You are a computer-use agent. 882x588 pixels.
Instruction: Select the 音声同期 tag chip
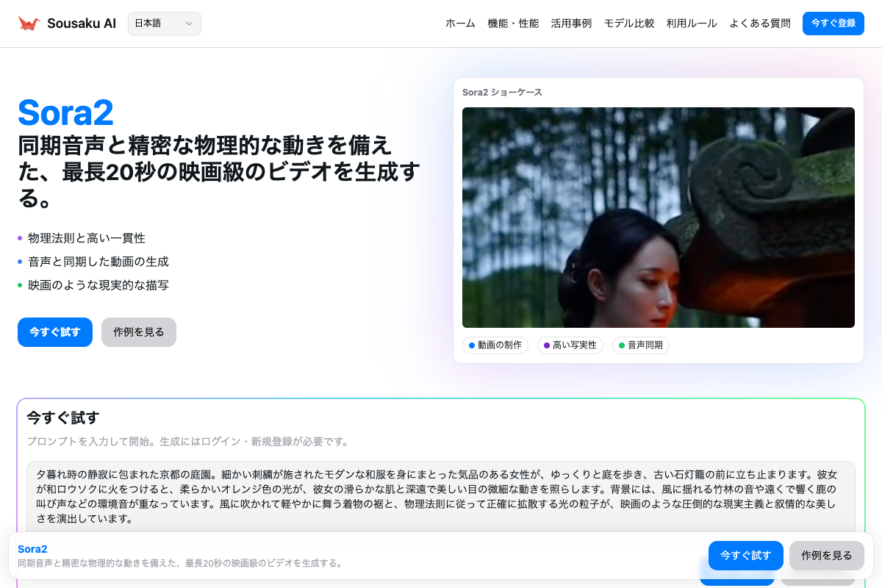(x=641, y=345)
